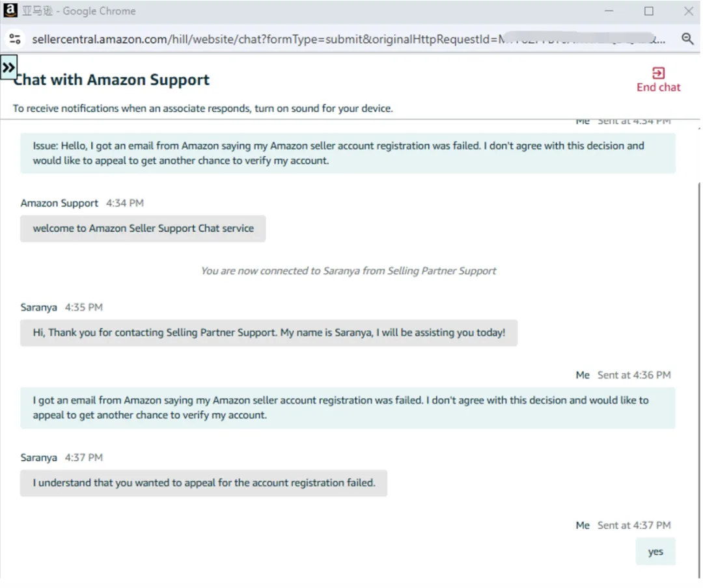Click the End chat exit icon
703x588 pixels.
click(658, 73)
